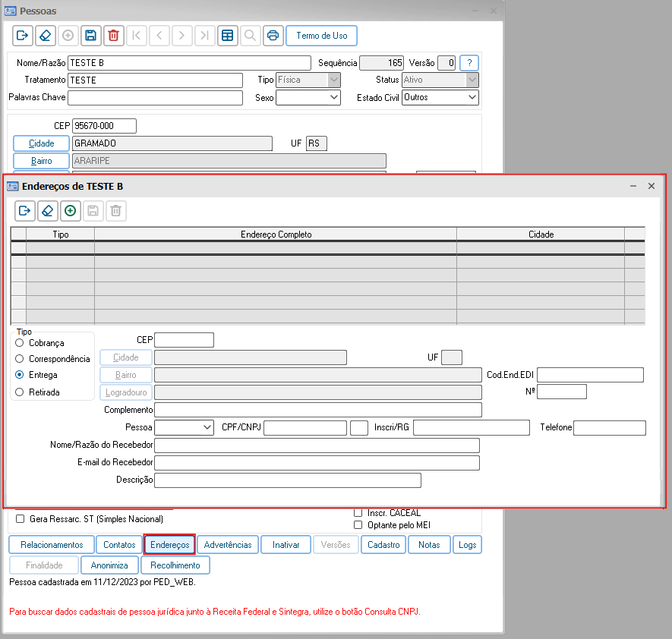The image size is (672, 639).
Task: Go to next record in Pessoas
Action: tap(181, 36)
